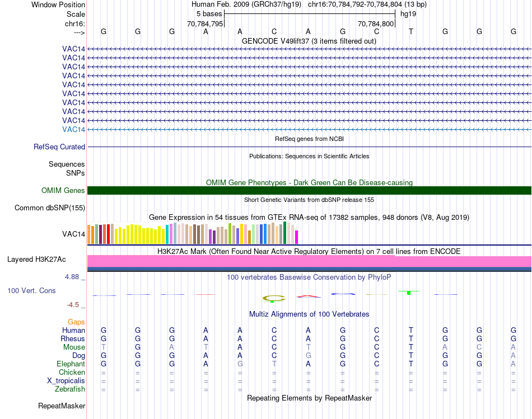Click the magenta bar in GTEx chart
Viewport: 532px width, 419px height.
(x=297, y=237)
